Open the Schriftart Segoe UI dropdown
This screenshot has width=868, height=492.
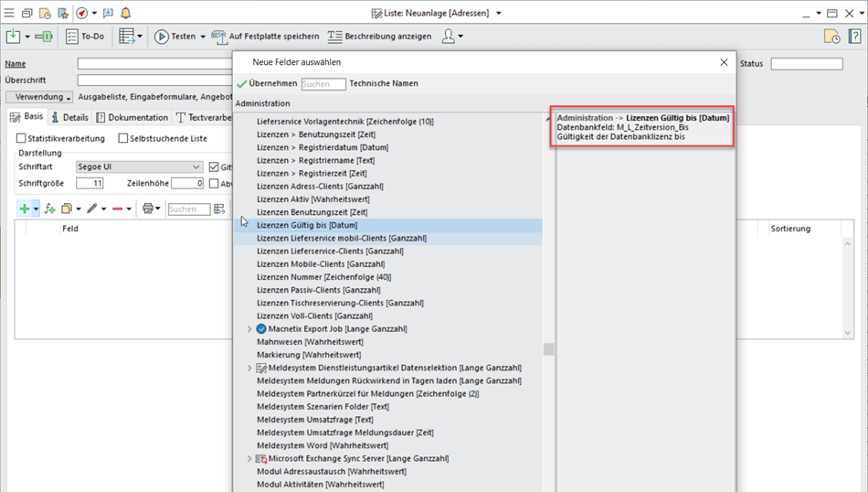196,167
